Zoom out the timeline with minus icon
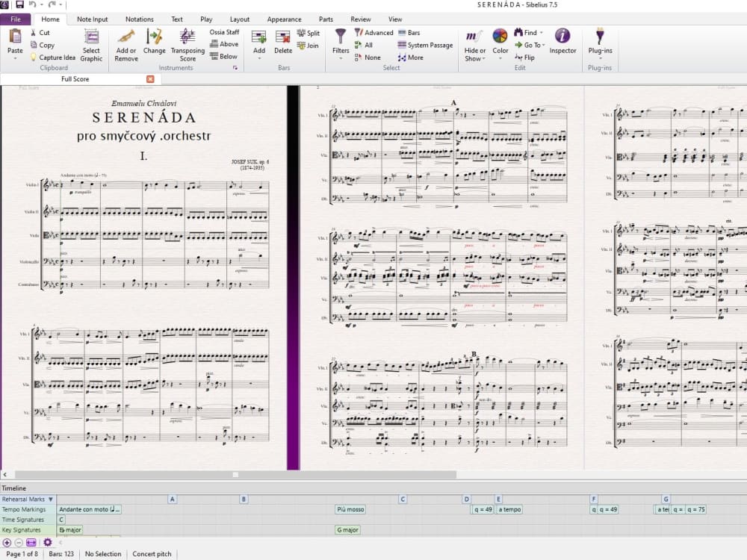 [19, 542]
